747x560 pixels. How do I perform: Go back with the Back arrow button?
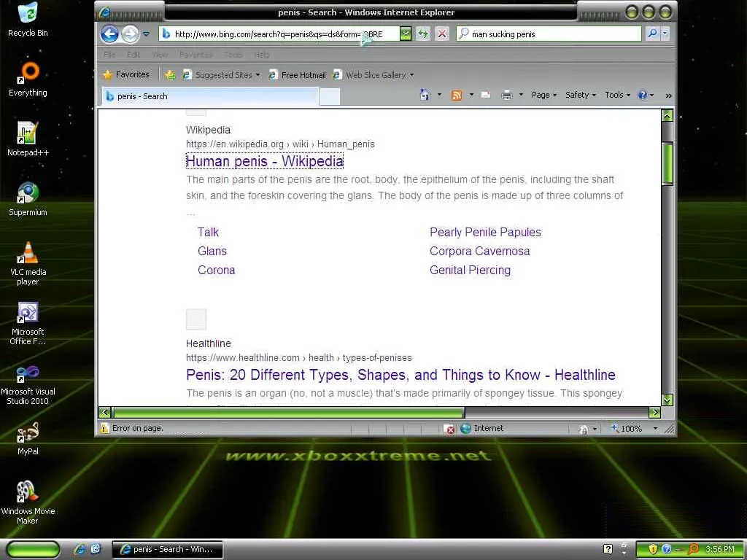[x=109, y=34]
